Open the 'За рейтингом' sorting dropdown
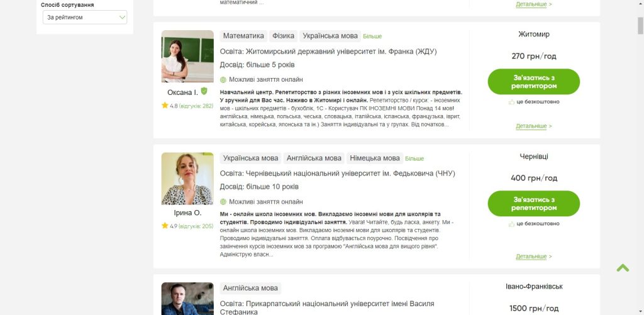The height and width of the screenshot is (315, 644). pyautogui.click(x=85, y=17)
